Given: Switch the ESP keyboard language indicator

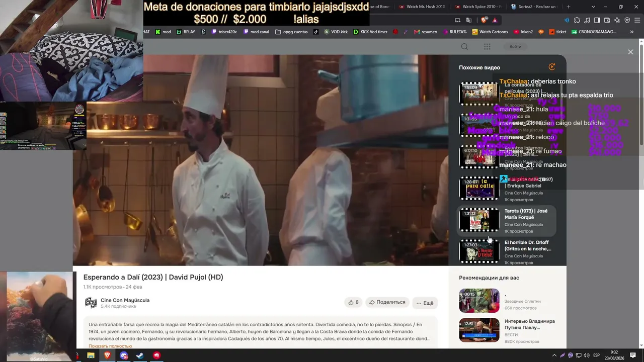Looking at the screenshot, I should 597,355.
